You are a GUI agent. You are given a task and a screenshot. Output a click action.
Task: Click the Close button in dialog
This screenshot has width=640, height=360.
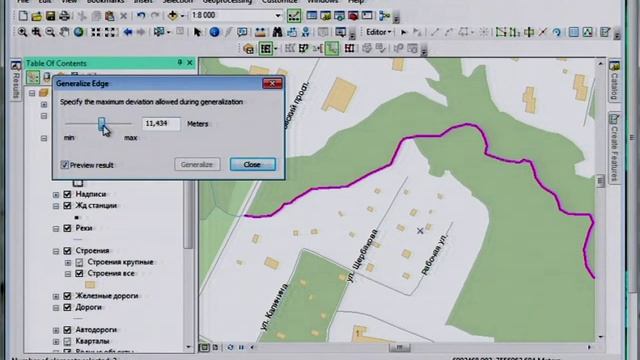point(253,164)
